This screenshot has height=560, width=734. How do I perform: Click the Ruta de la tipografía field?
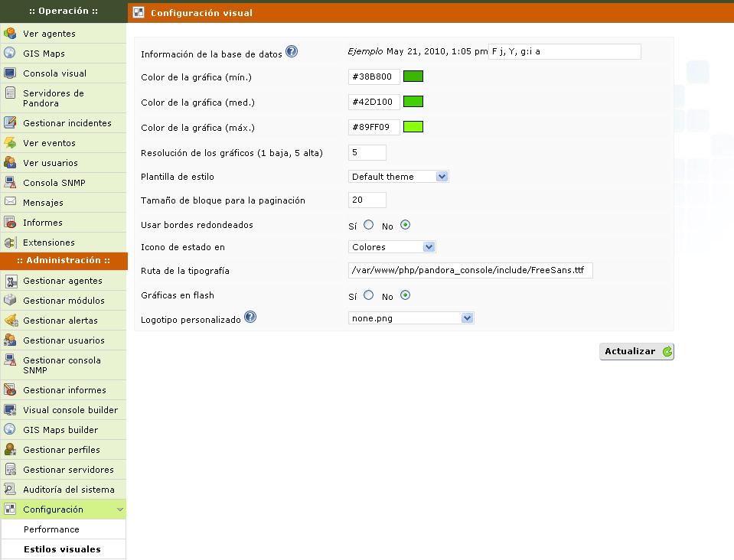click(x=470, y=270)
